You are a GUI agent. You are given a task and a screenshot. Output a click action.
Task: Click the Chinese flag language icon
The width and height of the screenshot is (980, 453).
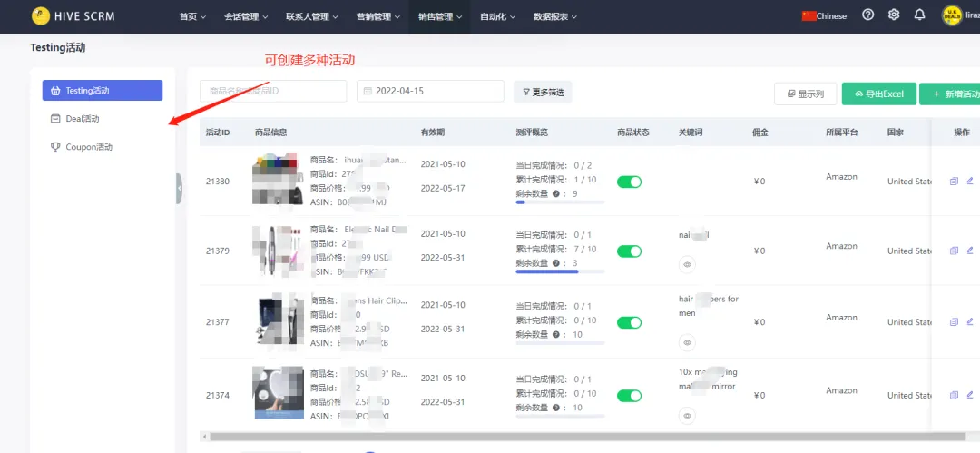pyautogui.click(x=808, y=16)
